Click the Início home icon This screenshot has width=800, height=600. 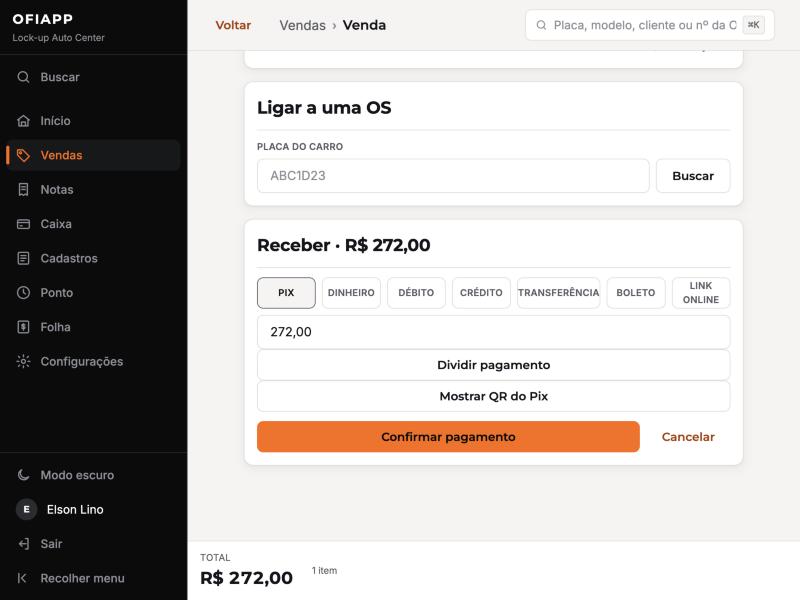coord(23,121)
